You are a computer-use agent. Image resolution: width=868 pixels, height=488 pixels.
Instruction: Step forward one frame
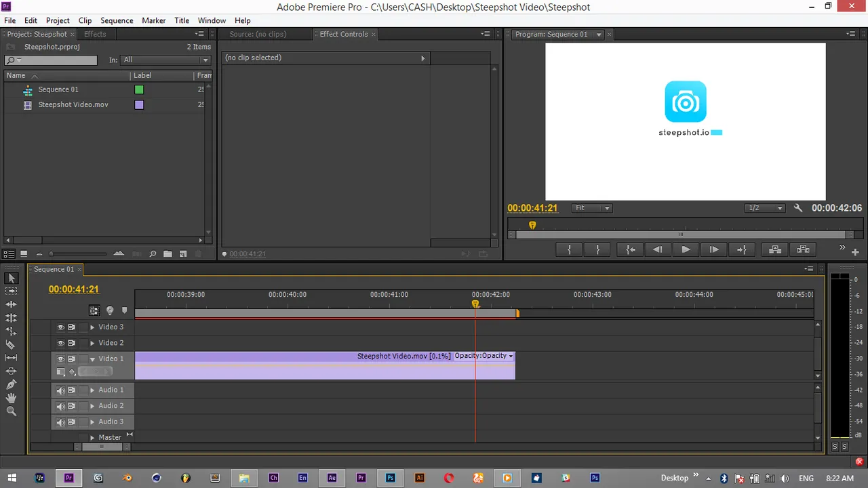coord(713,249)
